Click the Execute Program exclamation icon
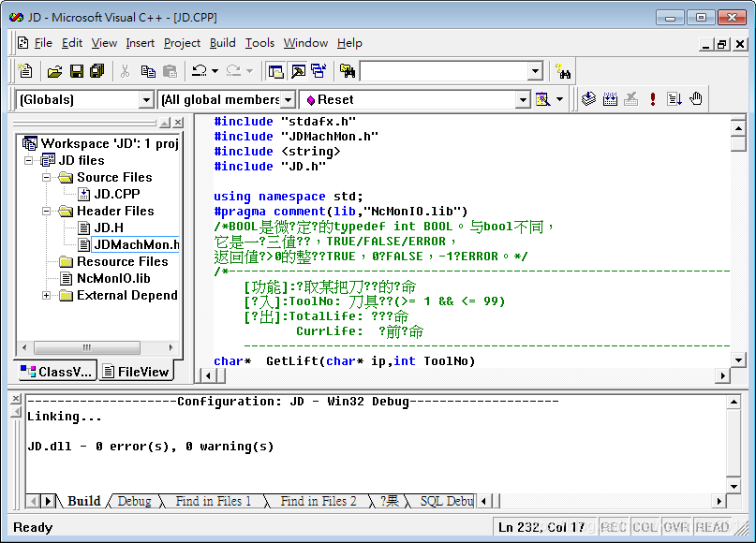Viewport: 756px width, 543px height. (652, 99)
